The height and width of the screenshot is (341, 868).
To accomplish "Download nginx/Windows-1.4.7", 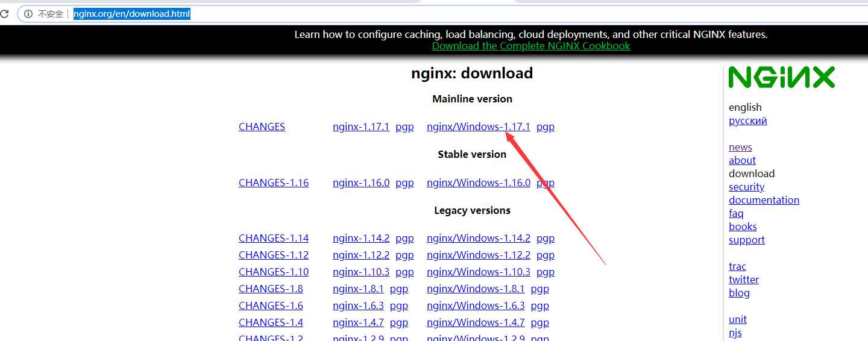I will click(x=476, y=322).
